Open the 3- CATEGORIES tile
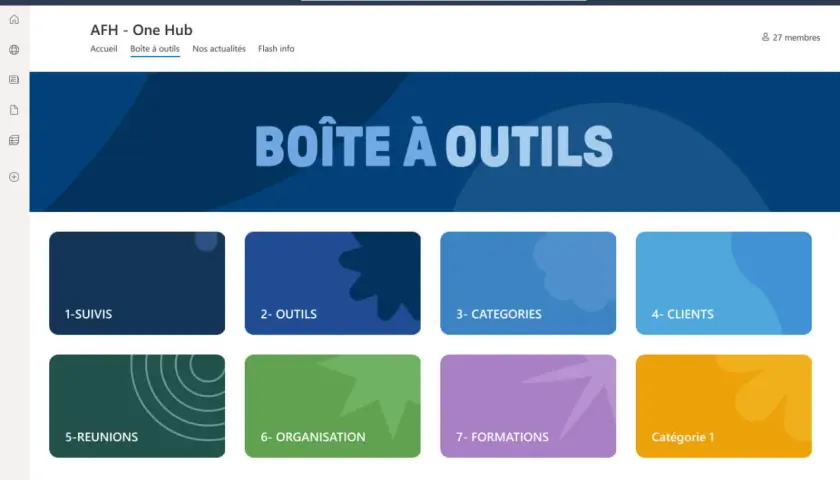This screenshot has height=480, width=840. [x=528, y=283]
